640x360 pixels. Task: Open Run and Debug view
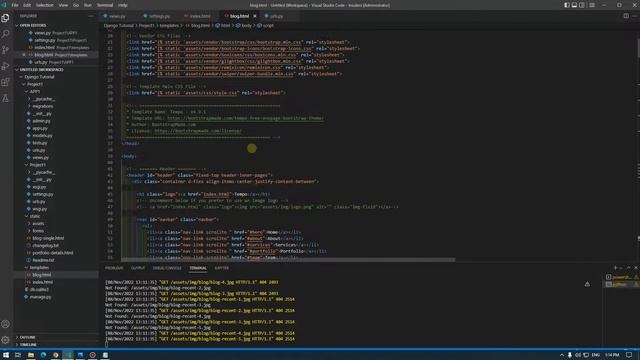click(x=5, y=66)
